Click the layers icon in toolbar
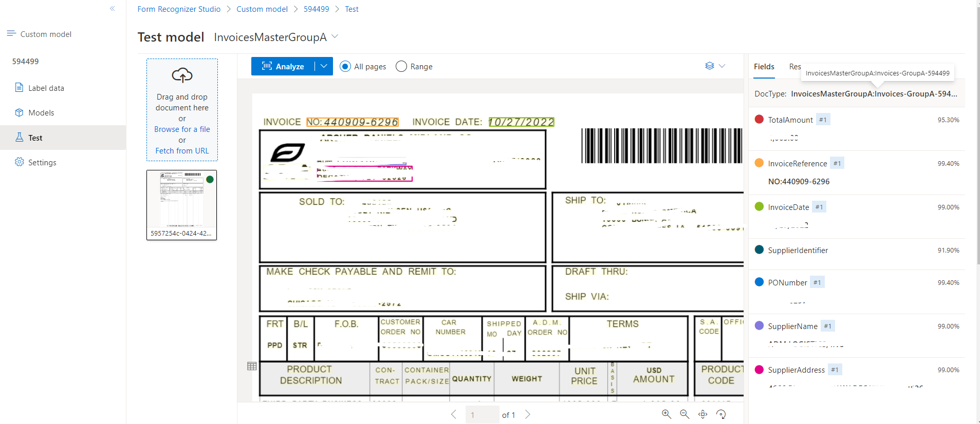 (710, 66)
